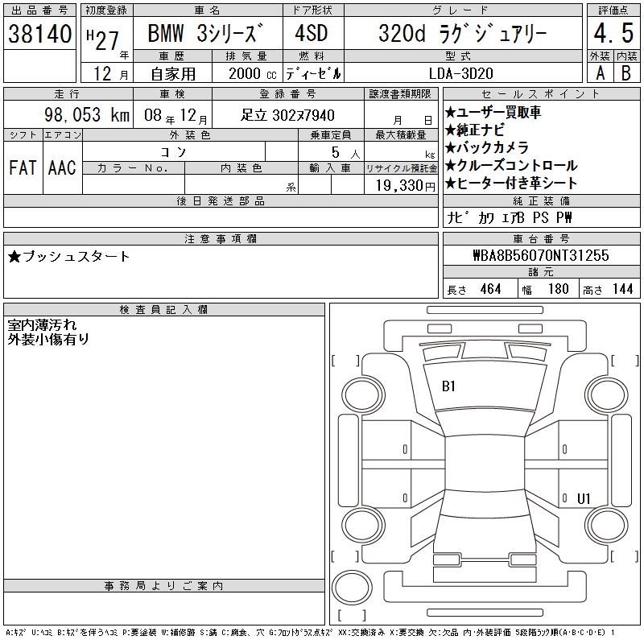
Task: Click the FAT shift type cell
Action: click(x=23, y=167)
